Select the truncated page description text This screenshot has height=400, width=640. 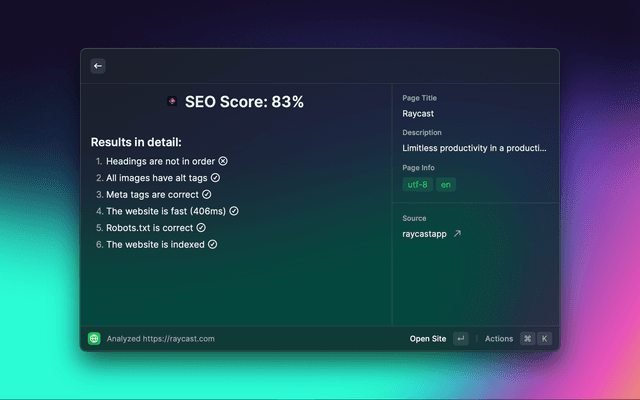475,148
